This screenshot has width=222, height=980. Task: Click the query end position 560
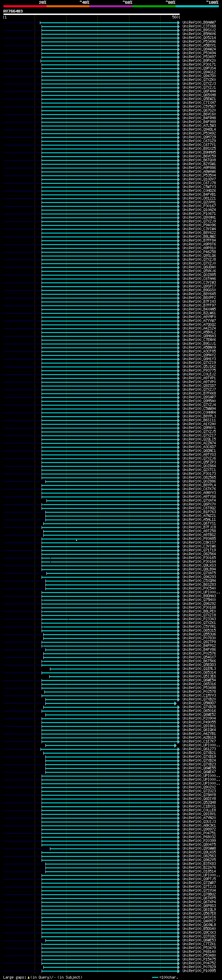click(175, 17)
